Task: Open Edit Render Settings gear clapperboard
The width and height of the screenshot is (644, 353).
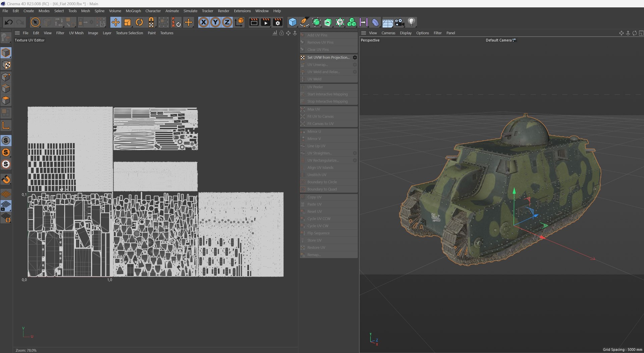Action: pos(277,22)
